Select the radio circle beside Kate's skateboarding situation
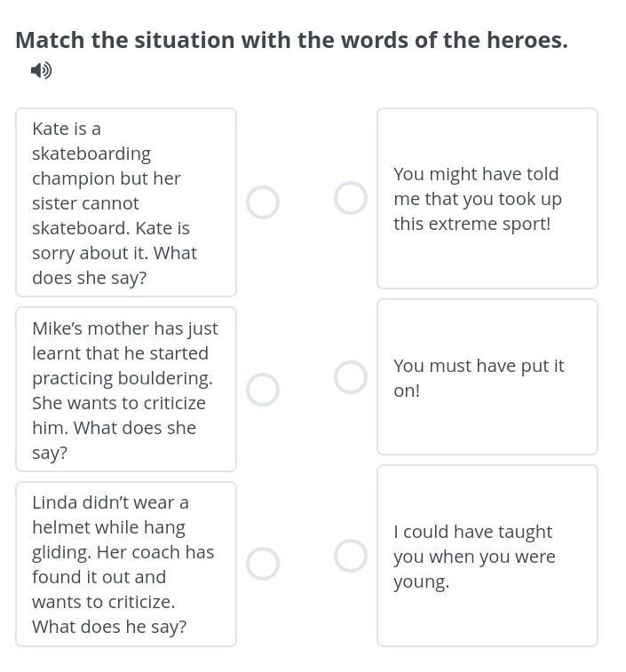Image resolution: width=626 pixels, height=672 pixels. coord(263,202)
